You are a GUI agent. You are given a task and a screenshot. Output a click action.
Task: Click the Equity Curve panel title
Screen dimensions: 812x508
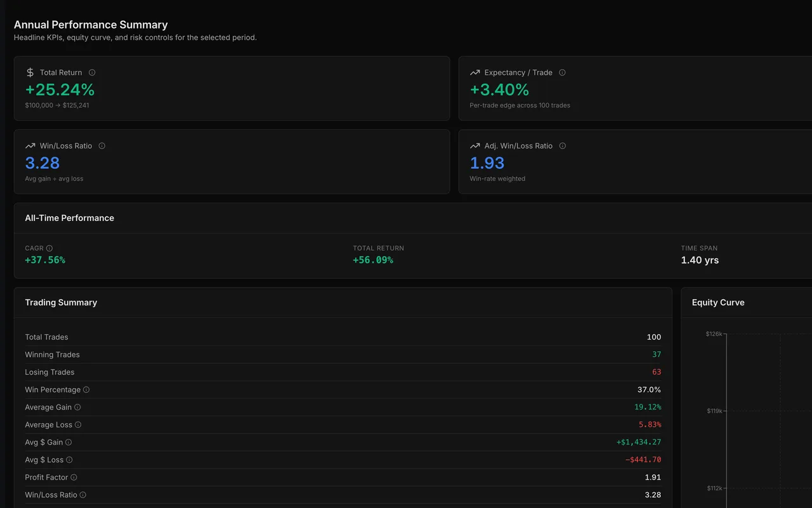[x=718, y=302]
